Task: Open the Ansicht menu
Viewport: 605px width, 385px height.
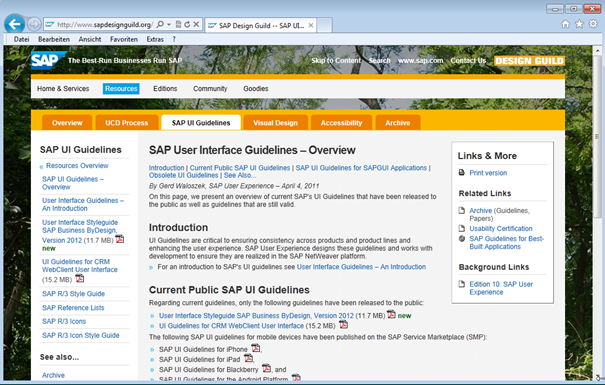Action: click(x=90, y=39)
